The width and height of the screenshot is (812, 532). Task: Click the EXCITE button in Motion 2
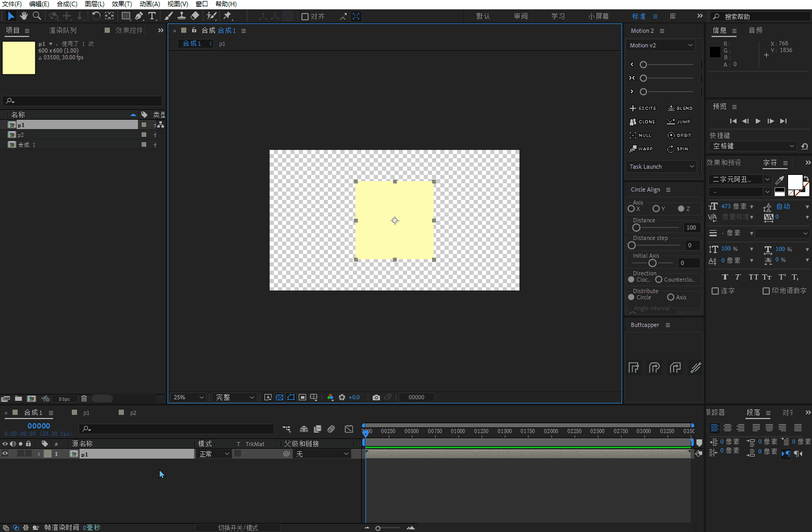(x=643, y=108)
